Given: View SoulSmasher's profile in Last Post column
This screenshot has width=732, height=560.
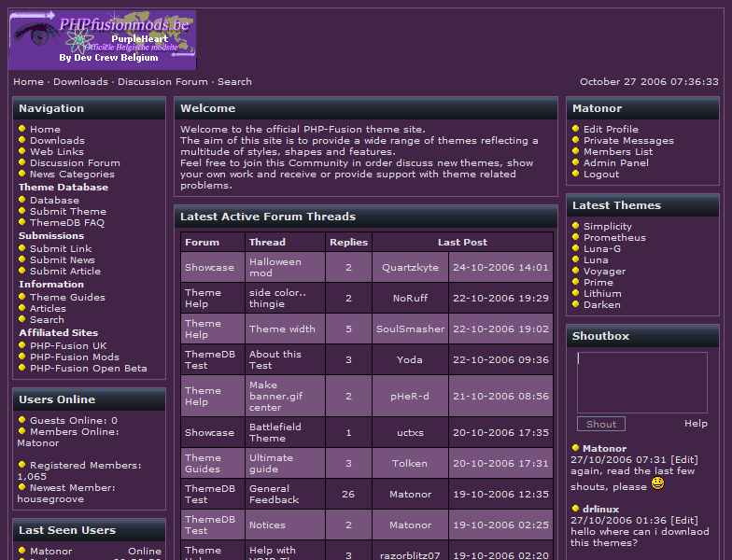Looking at the screenshot, I should pos(410,329).
